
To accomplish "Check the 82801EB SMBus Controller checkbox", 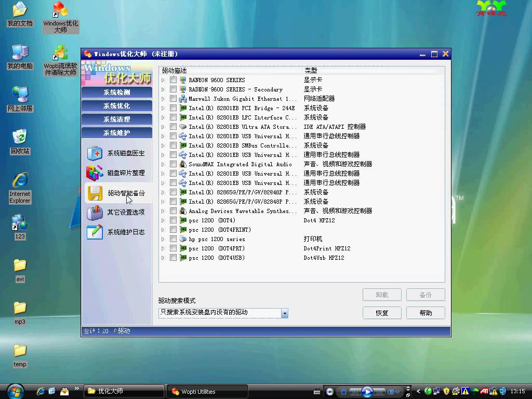I will pos(173,145).
